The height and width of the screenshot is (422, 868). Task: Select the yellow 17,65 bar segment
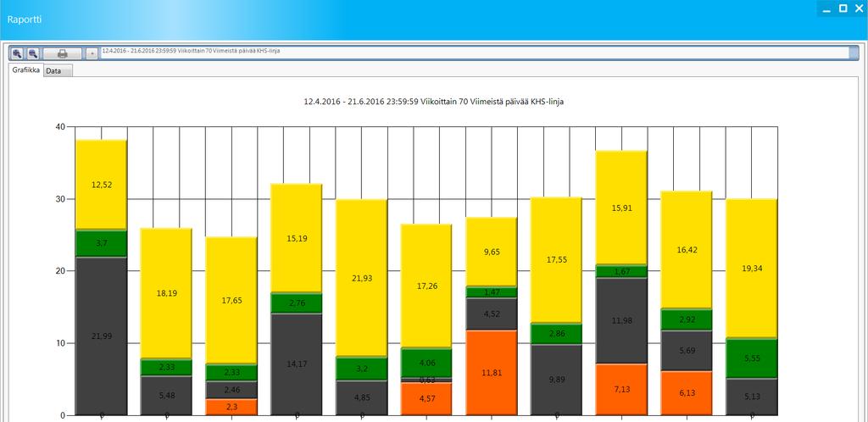point(231,300)
